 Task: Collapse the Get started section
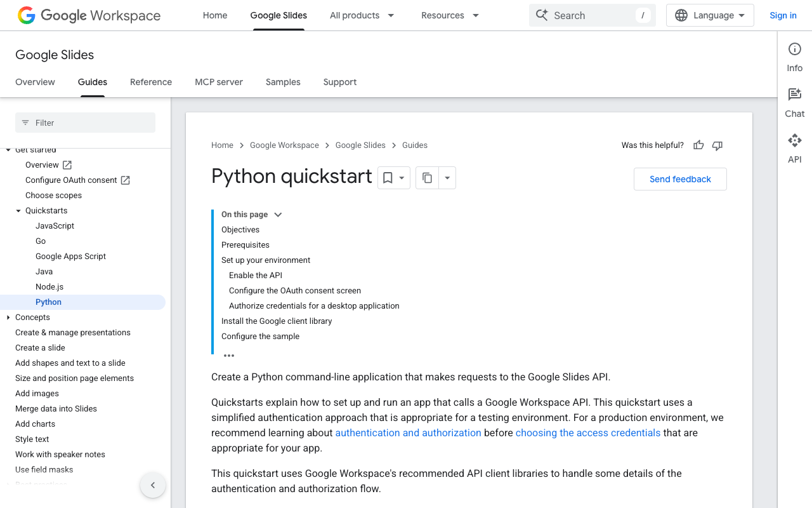click(8, 150)
